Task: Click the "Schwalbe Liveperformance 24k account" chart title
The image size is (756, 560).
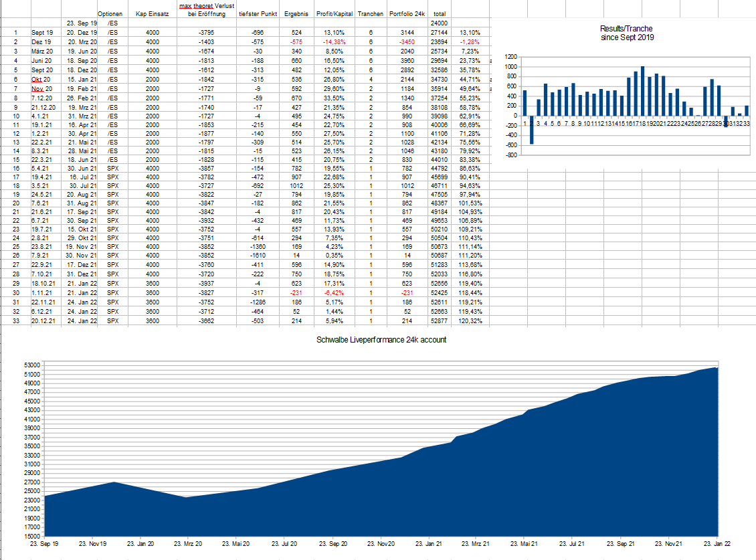Action: [x=381, y=340]
